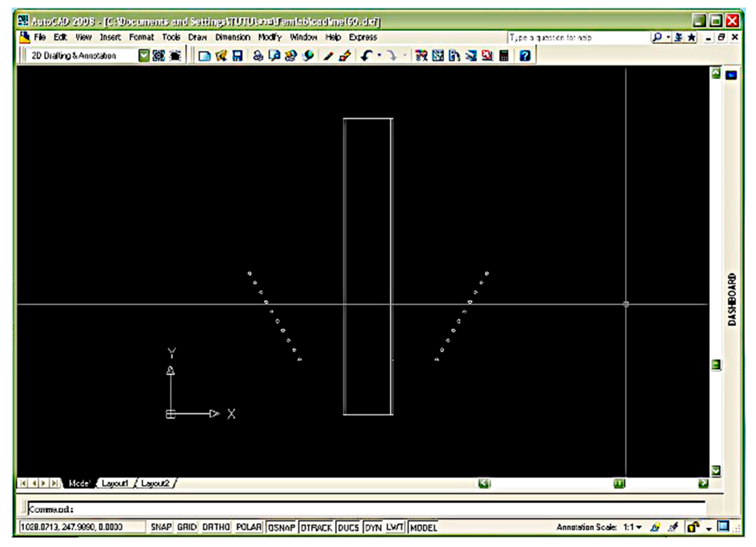The width and height of the screenshot is (756, 547).
Task: Toggle the MODEL space button
Action: coord(424,528)
